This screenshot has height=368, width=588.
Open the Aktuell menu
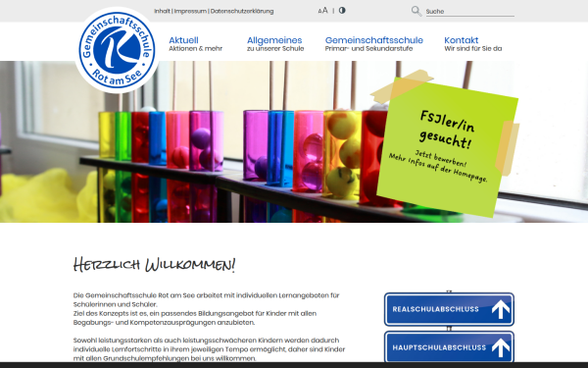pyautogui.click(x=183, y=40)
